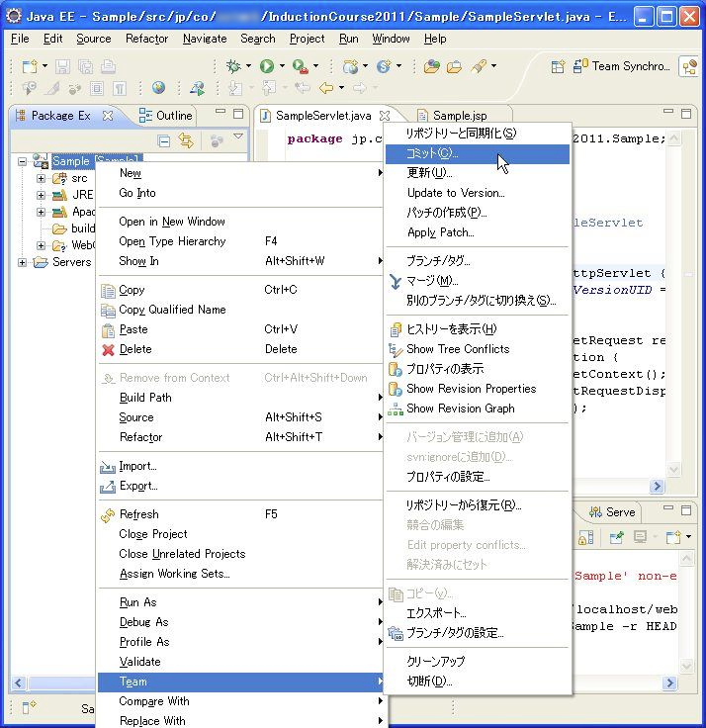Expand the Servers project node

(x=22, y=262)
